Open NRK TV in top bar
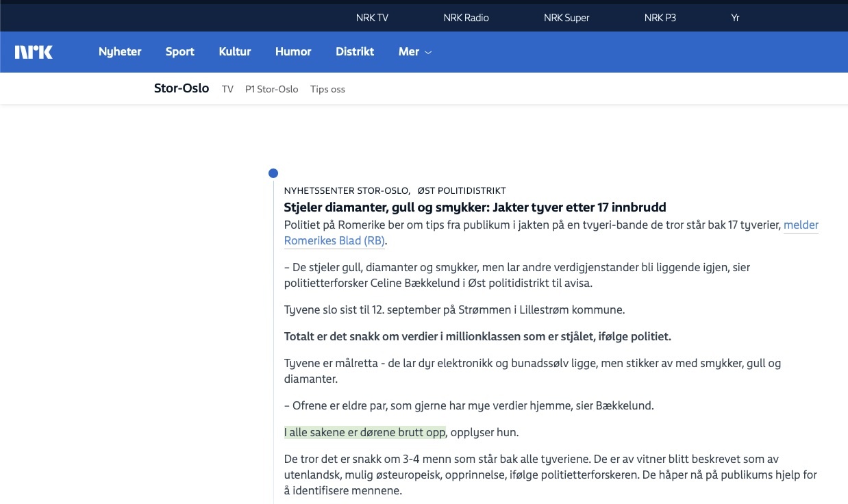848x504 pixels. click(x=372, y=18)
